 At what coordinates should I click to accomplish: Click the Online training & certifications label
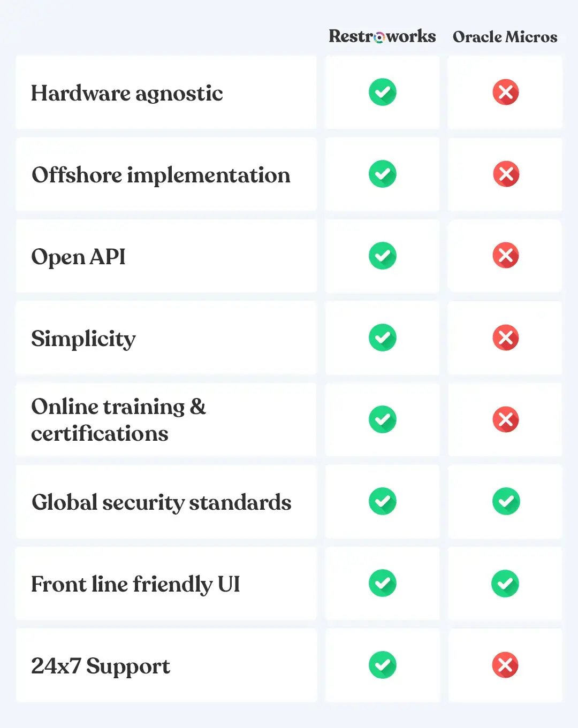coord(118,420)
